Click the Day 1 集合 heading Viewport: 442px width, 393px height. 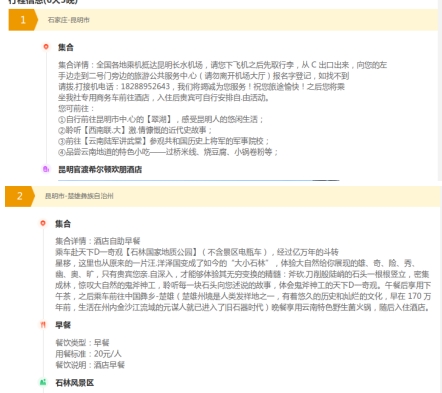(x=66, y=47)
